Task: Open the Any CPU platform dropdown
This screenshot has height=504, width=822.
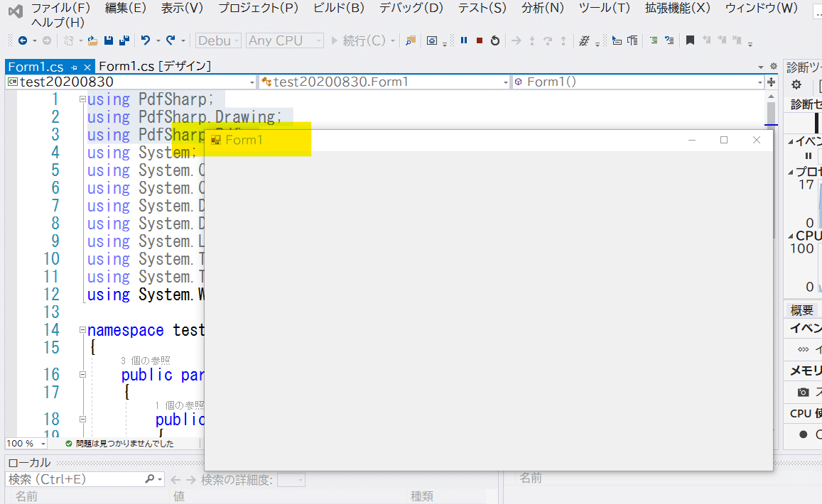Action: (x=284, y=40)
